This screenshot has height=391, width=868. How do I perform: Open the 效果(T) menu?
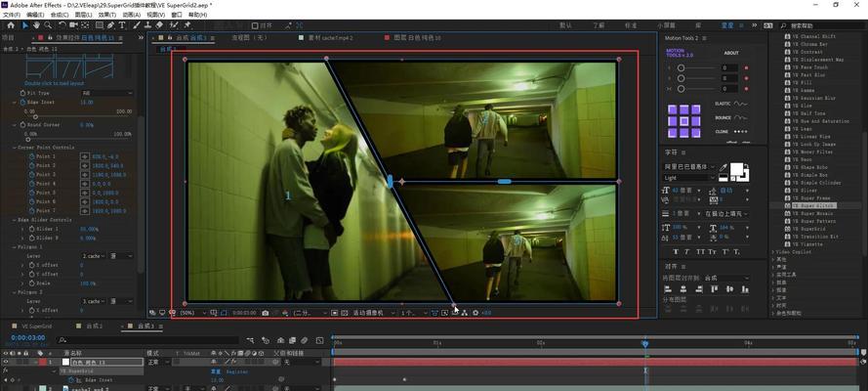pos(107,15)
